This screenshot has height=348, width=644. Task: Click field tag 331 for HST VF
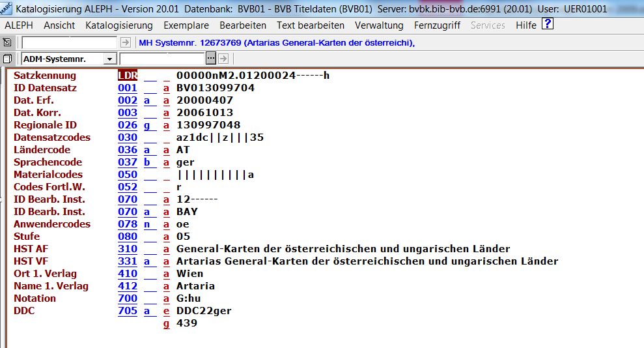[128, 261]
